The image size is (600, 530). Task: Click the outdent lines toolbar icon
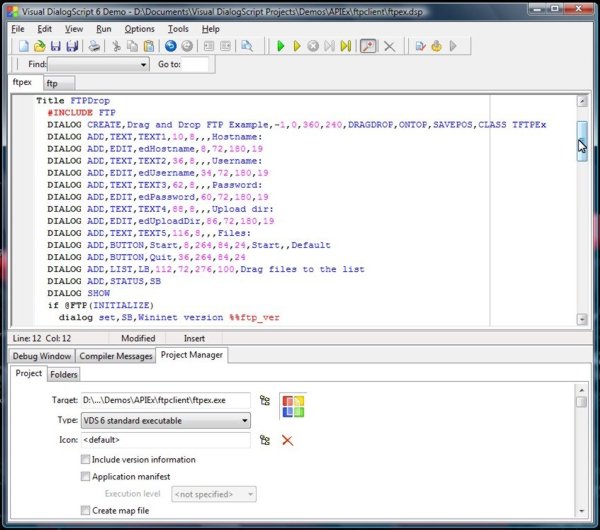[225, 46]
